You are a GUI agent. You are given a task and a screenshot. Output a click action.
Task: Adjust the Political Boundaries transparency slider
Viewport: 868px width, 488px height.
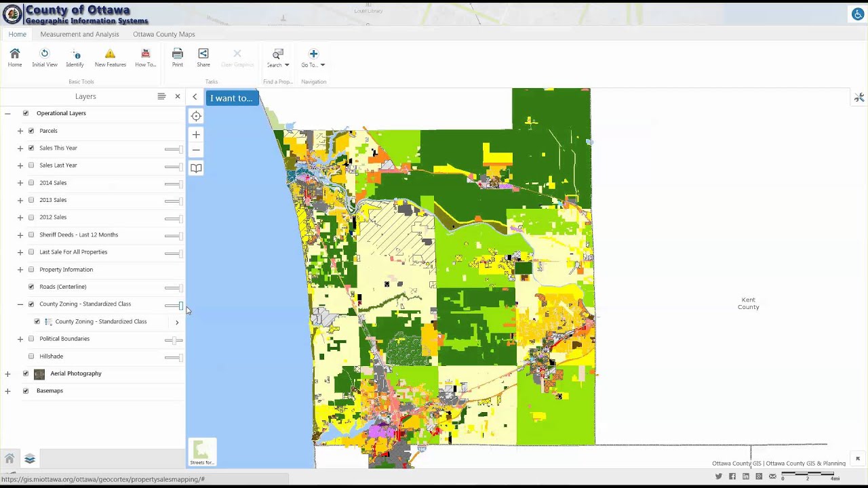point(174,340)
